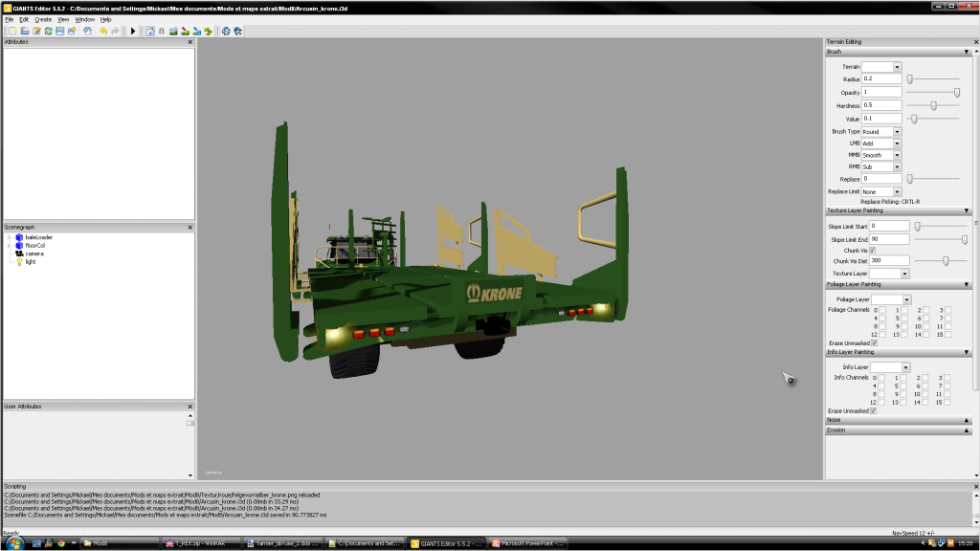Image resolution: width=980 pixels, height=551 pixels.
Task: Open the Windows Start button
Action: click(13, 543)
